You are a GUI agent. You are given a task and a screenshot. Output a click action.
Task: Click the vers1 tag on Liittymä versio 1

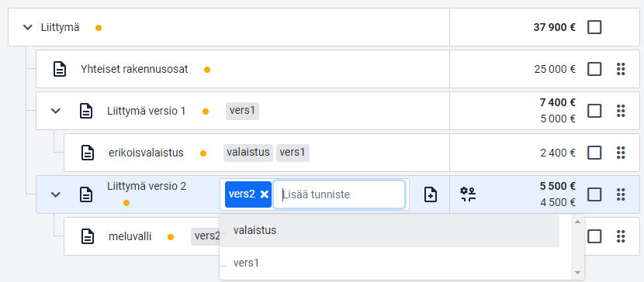point(242,111)
